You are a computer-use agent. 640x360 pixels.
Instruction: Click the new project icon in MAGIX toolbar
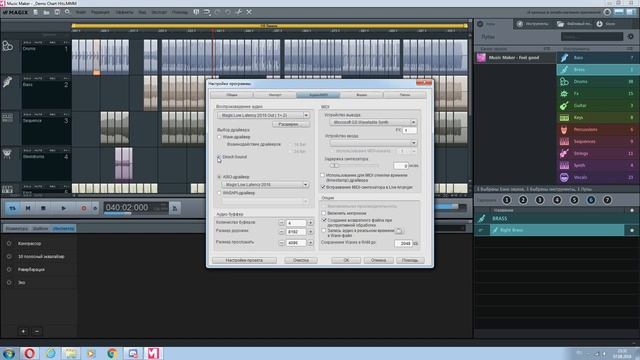(x=36, y=12)
